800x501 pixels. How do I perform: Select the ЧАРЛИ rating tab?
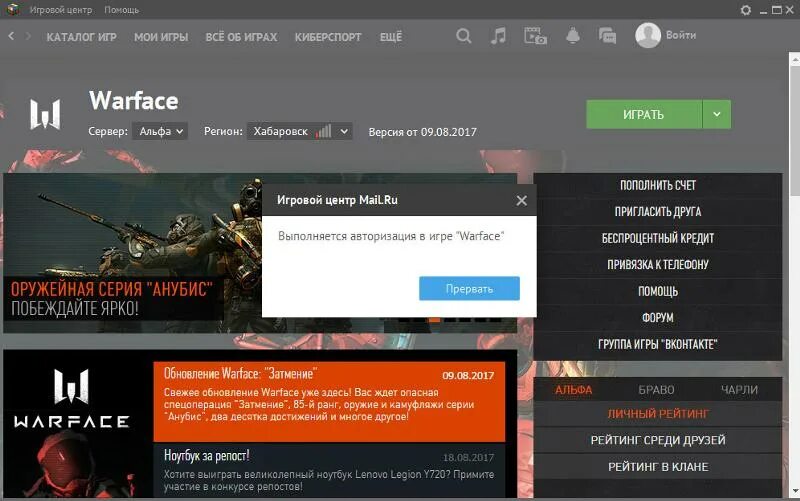(739, 390)
